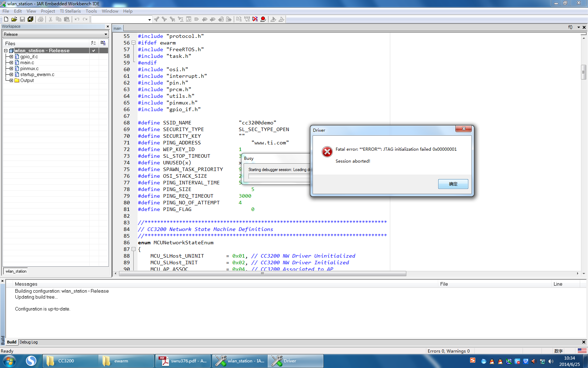Image resolution: width=588 pixels, height=368 pixels.
Task: Open the Tools menu
Action: [91, 11]
